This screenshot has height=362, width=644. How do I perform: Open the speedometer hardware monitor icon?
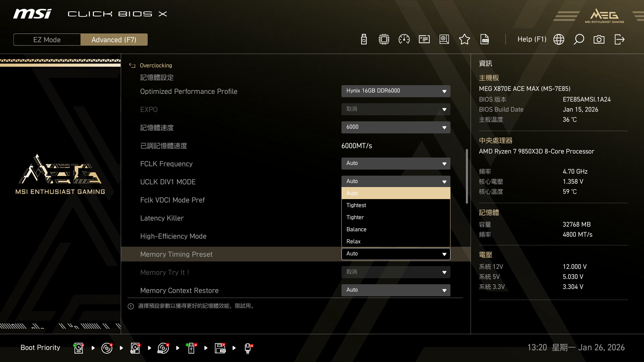point(404,40)
